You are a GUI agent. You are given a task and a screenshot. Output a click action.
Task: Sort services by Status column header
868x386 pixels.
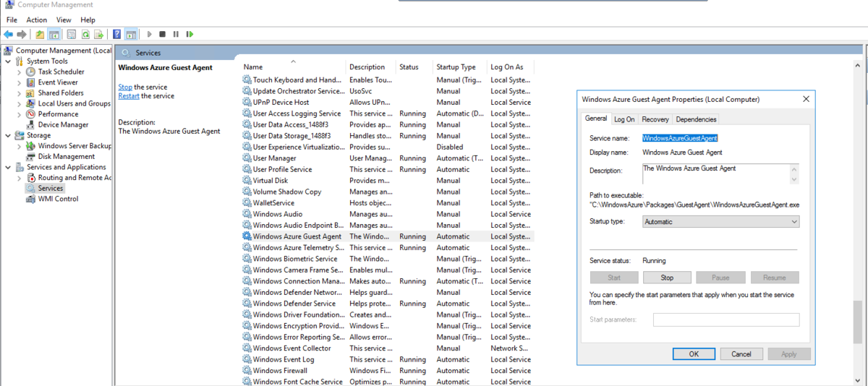[414, 67]
